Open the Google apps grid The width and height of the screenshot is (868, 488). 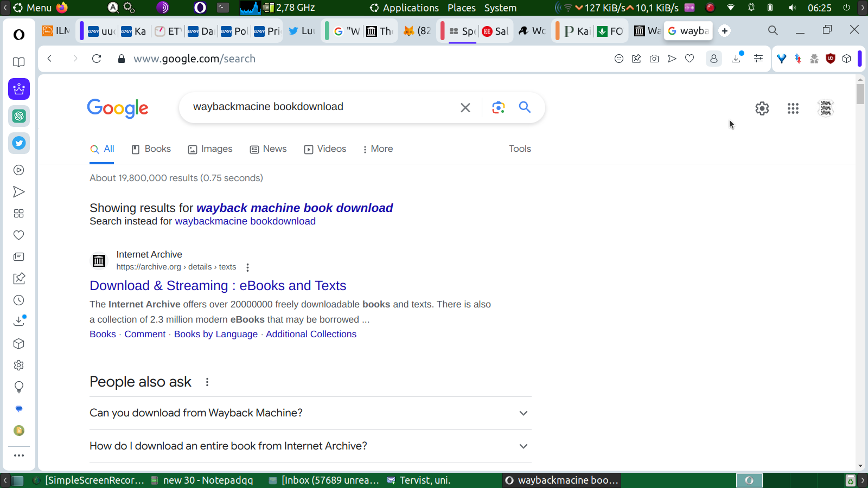click(x=793, y=108)
